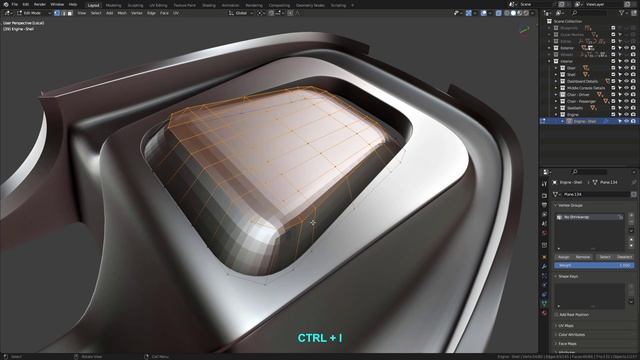Screen dimensions: 640x360
Task: Expand the Dashboard Details collection
Action: tap(556, 81)
